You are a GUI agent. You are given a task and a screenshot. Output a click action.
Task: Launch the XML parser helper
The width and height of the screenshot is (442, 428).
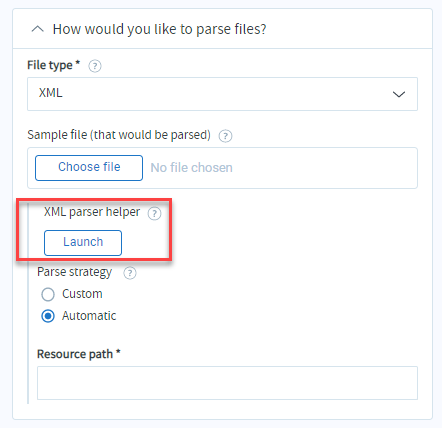point(83,243)
